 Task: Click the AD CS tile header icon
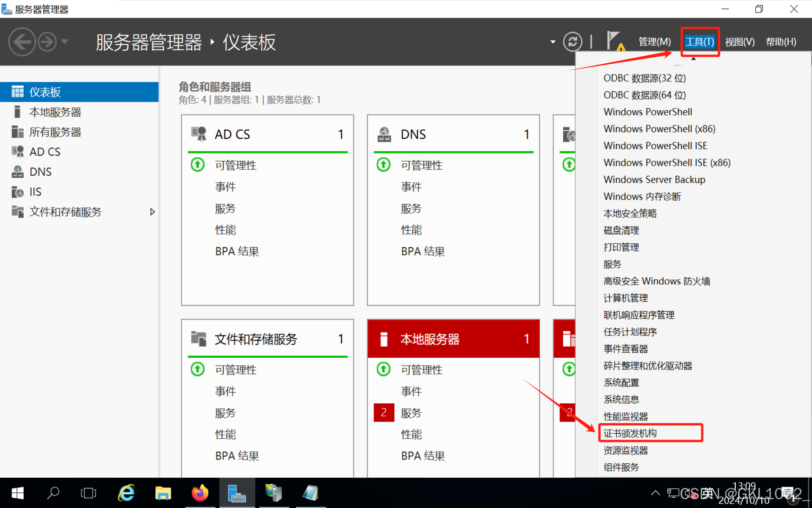pyautogui.click(x=199, y=134)
